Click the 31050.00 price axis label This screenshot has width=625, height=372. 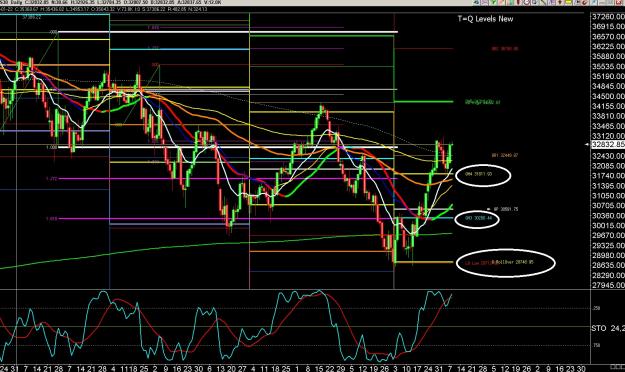click(608, 196)
